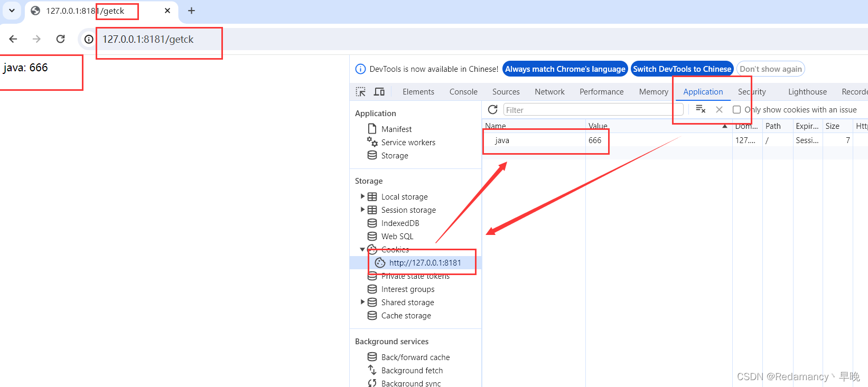Viewport: 868px width, 387px height.
Task: Click the info icon in DevTools language banner
Action: pos(361,69)
